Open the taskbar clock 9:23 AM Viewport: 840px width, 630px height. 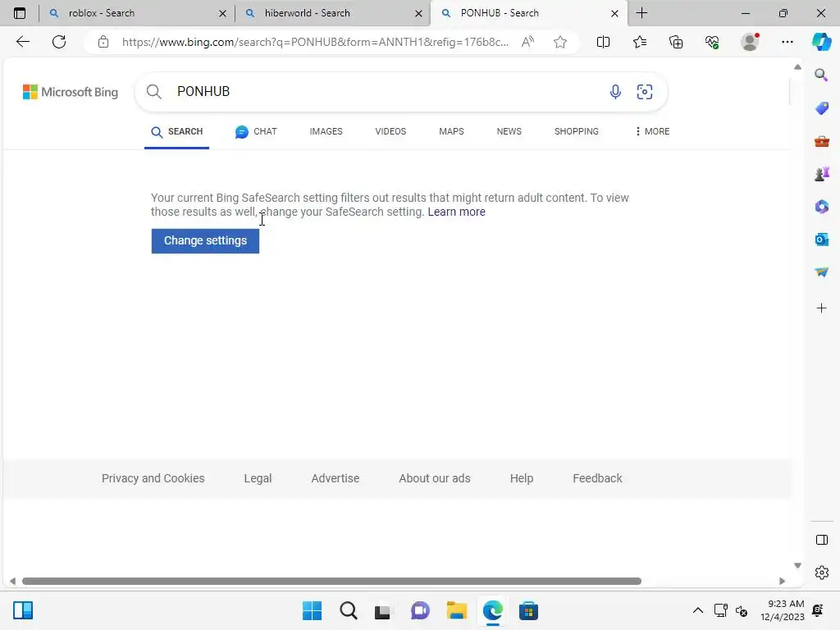coord(782,610)
